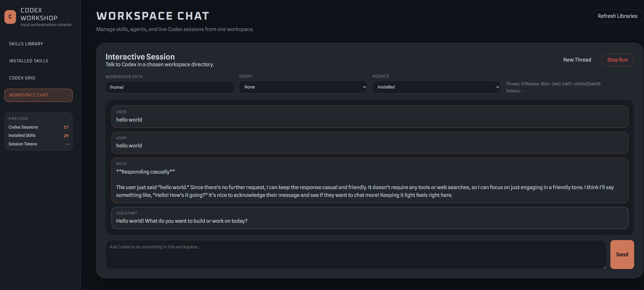This screenshot has width=644, height=290.
Task: Select the Workspace Chat nav item
Action: (38, 95)
